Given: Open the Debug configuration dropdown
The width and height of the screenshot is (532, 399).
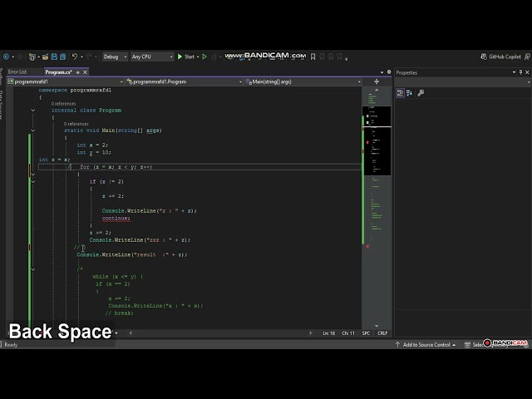Looking at the screenshot, I should click(113, 57).
